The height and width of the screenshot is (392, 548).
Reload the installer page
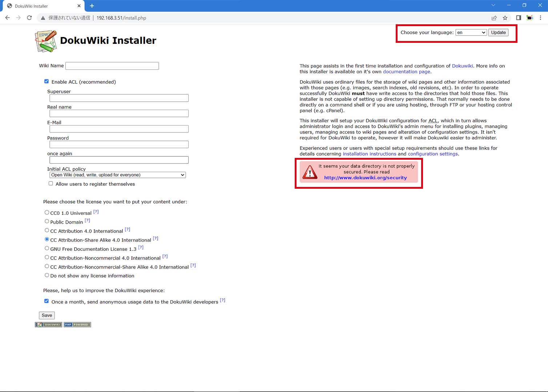click(x=29, y=18)
